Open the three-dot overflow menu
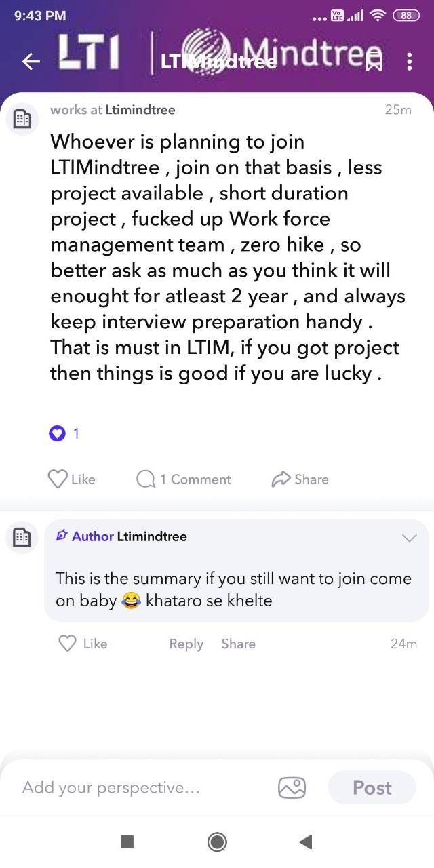434x868 pixels. click(409, 62)
